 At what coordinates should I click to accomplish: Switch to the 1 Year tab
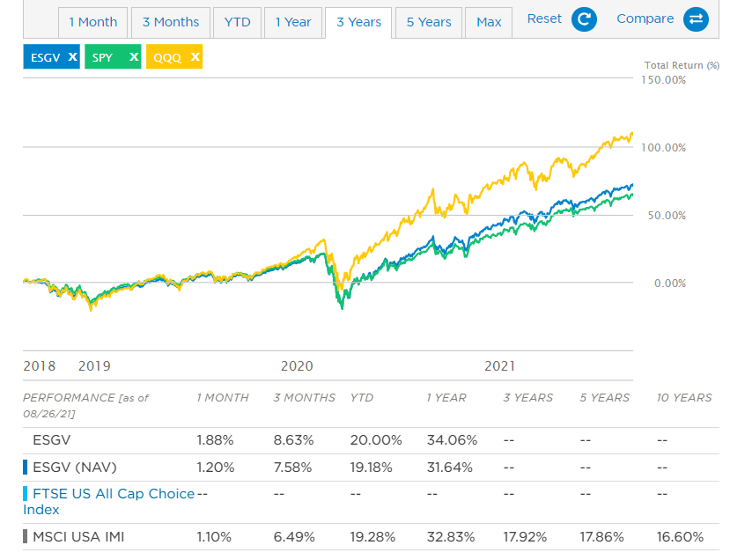click(x=293, y=23)
